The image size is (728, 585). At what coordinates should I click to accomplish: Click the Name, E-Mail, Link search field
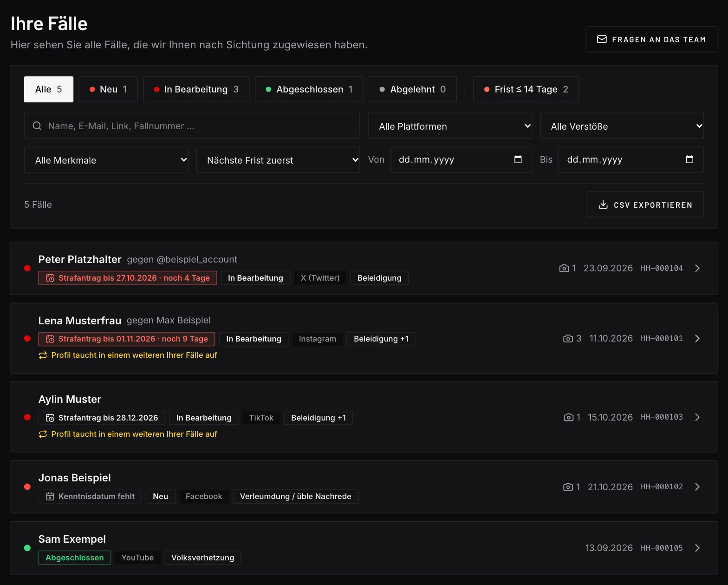(192, 126)
